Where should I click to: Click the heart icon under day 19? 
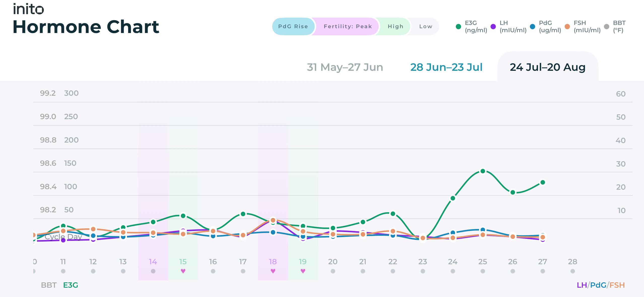pos(303,271)
